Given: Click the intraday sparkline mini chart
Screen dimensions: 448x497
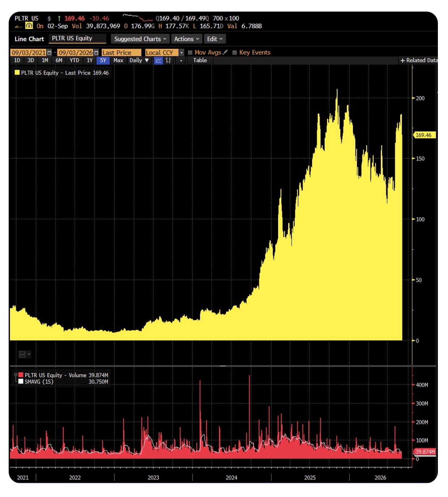Looking at the screenshot, I should pyautogui.click(x=138, y=17).
